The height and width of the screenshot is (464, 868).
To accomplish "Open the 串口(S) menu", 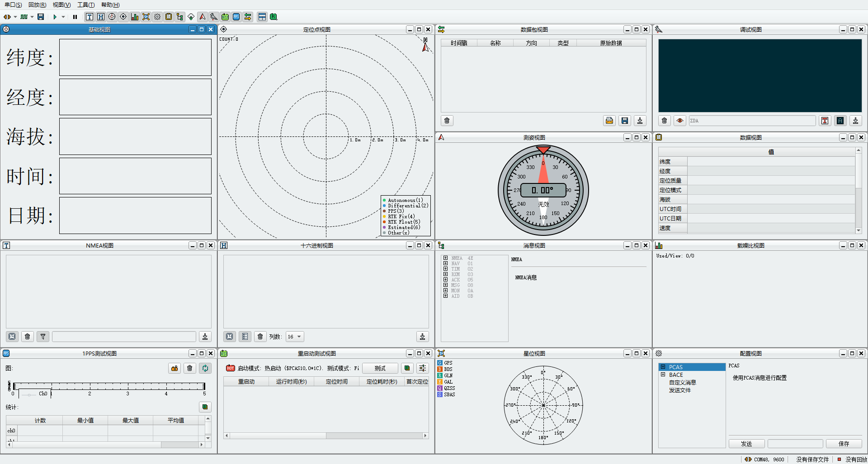I will (13, 5).
